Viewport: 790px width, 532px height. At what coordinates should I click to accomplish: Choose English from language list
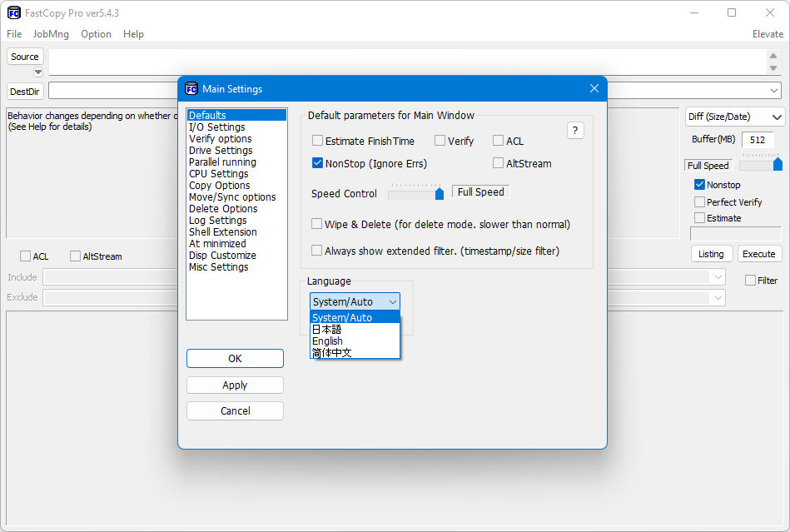coord(355,341)
